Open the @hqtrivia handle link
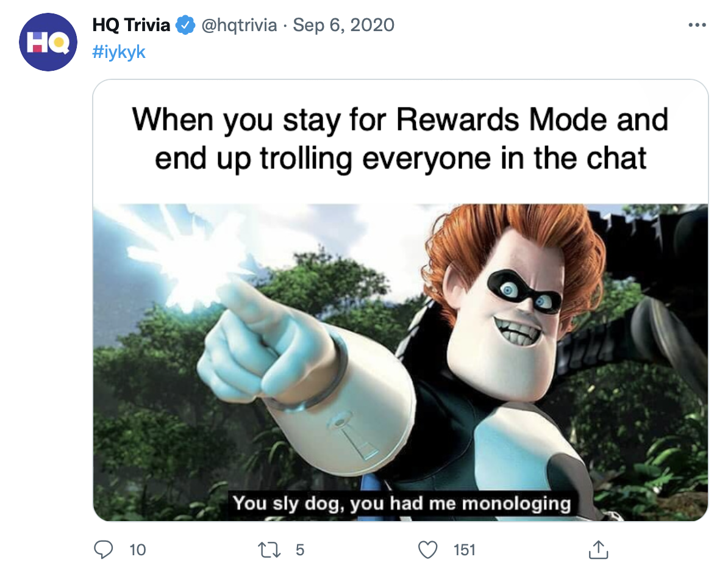This screenshot has height=576, width=728. pyautogui.click(x=239, y=25)
